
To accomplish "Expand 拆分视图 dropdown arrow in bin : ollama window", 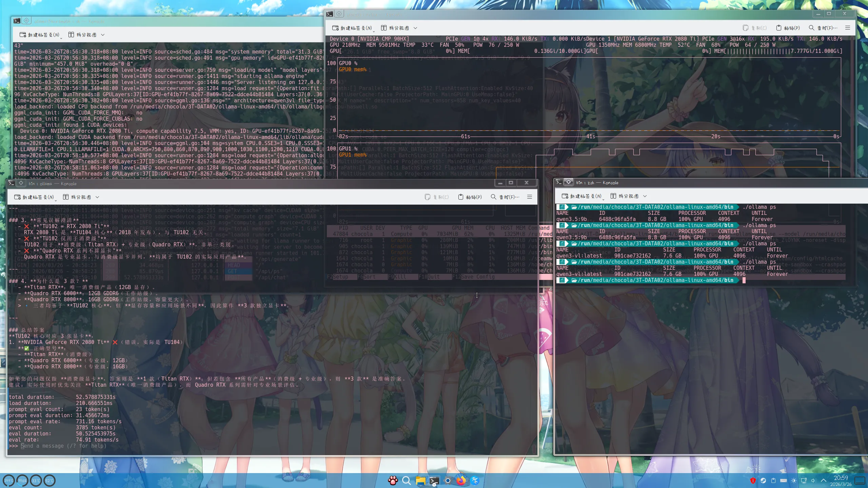I will pyautogui.click(x=97, y=197).
